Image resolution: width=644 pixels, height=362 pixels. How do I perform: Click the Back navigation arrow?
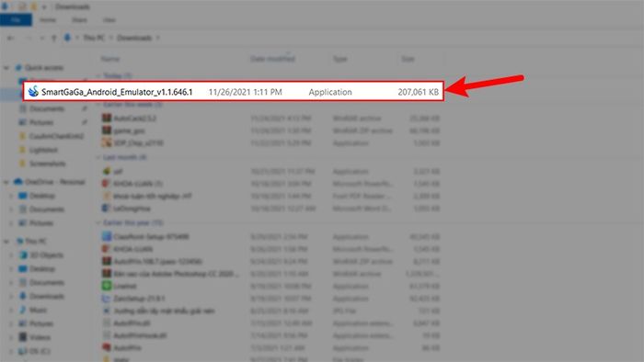click(11, 38)
